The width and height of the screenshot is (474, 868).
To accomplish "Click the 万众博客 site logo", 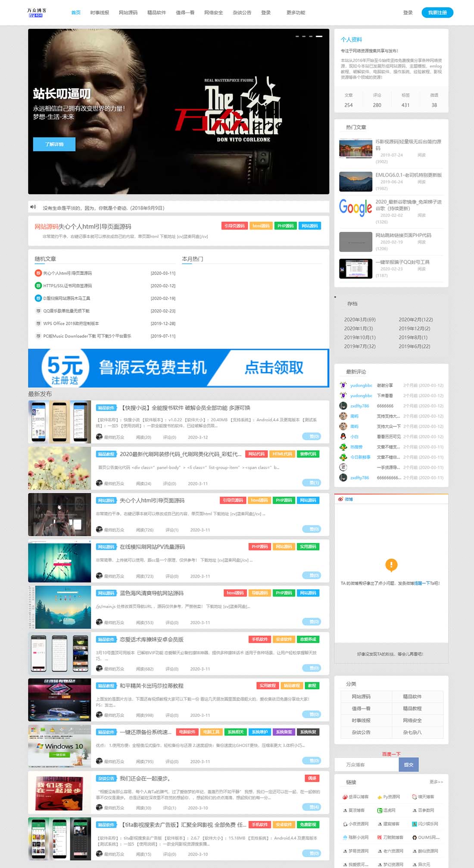I will point(37,12).
